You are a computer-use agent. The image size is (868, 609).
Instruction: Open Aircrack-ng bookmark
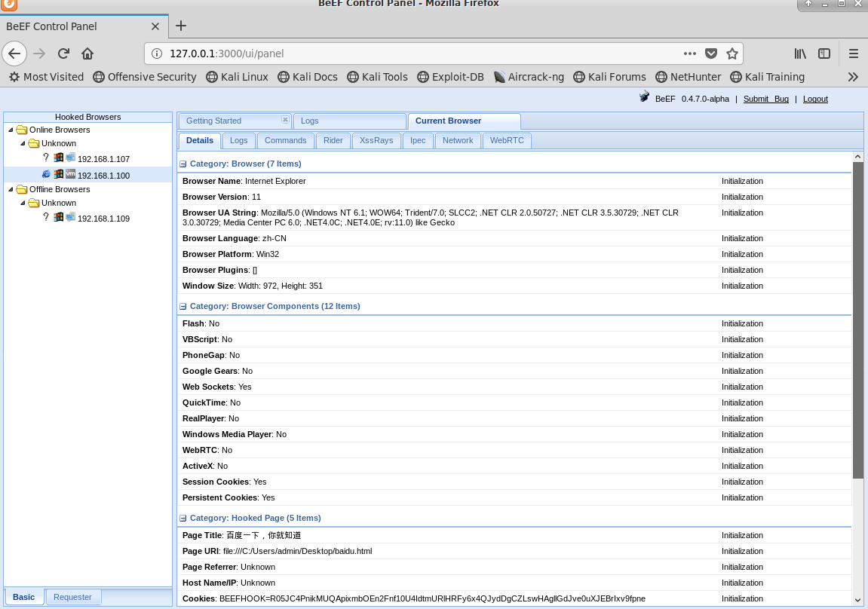coord(529,77)
